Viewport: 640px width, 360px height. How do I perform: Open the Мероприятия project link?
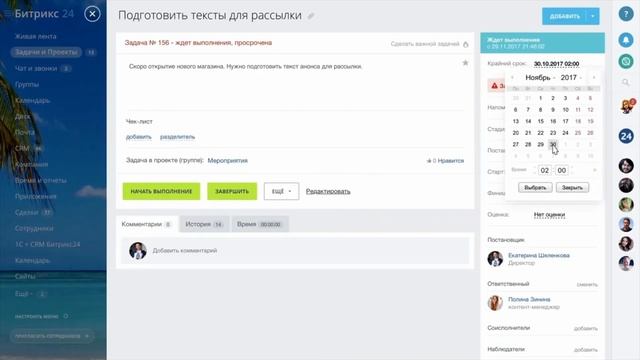[x=227, y=160]
